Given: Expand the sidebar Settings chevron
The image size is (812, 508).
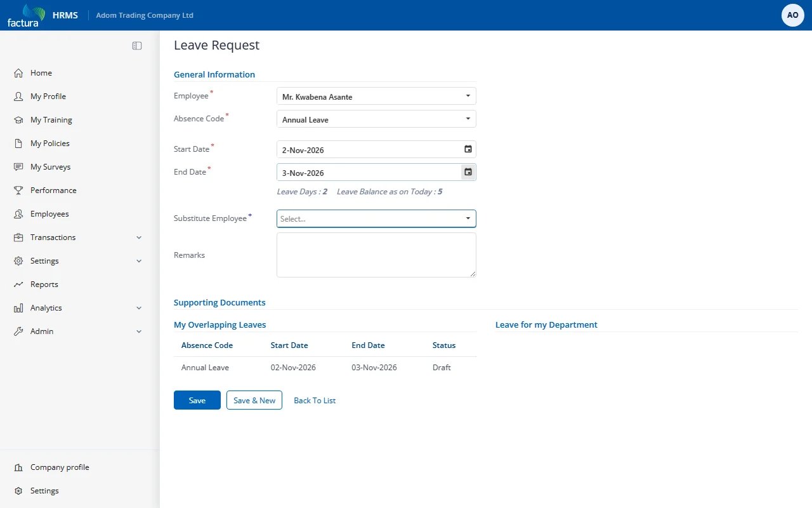Looking at the screenshot, I should tap(139, 261).
